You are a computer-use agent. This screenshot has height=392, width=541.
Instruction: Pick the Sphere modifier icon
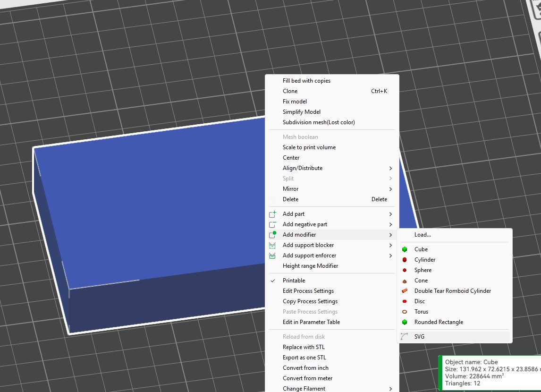click(405, 270)
